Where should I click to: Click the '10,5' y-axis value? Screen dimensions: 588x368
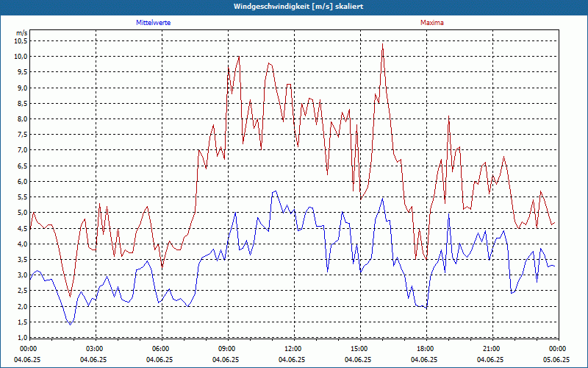tap(21, 41)
